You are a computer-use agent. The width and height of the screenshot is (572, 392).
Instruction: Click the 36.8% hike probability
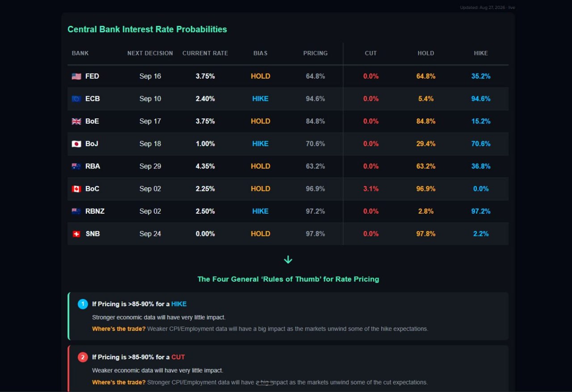pyautogui.click(x=481, y=166)
